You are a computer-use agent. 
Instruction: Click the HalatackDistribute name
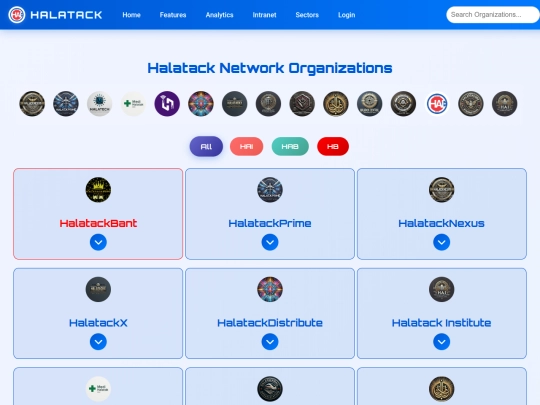(x=270, y=323)
